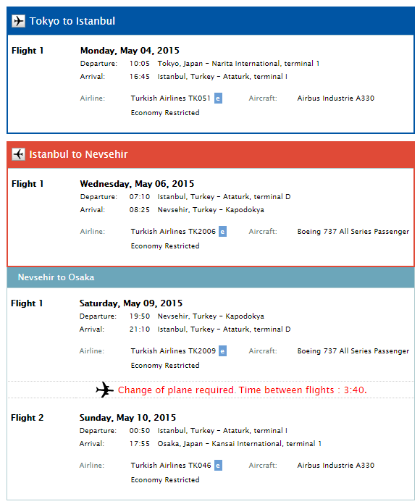
Task: Open the Nevsehir to Osaka section header
Action: click(x=211, y=277)
